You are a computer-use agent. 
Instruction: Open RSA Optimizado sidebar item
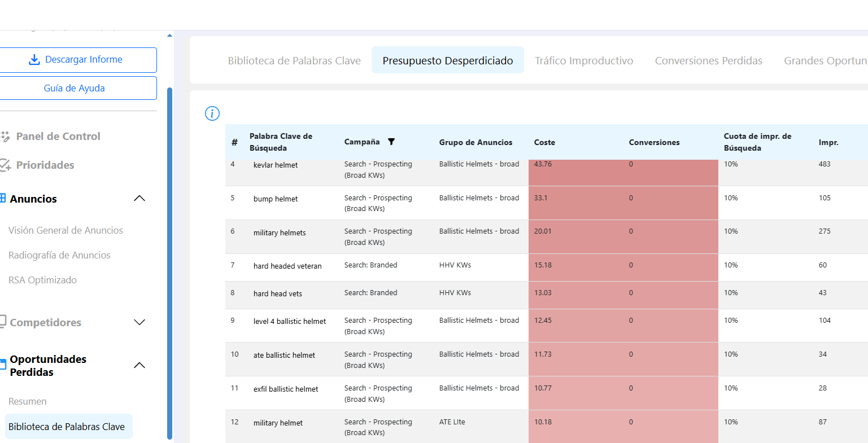point(42,280)
